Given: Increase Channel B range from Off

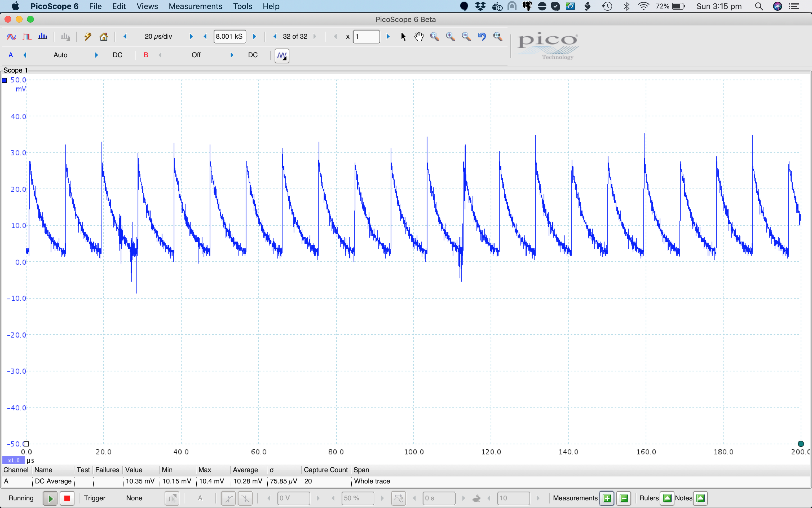Looking at the screenshot, I should [232, 55].
